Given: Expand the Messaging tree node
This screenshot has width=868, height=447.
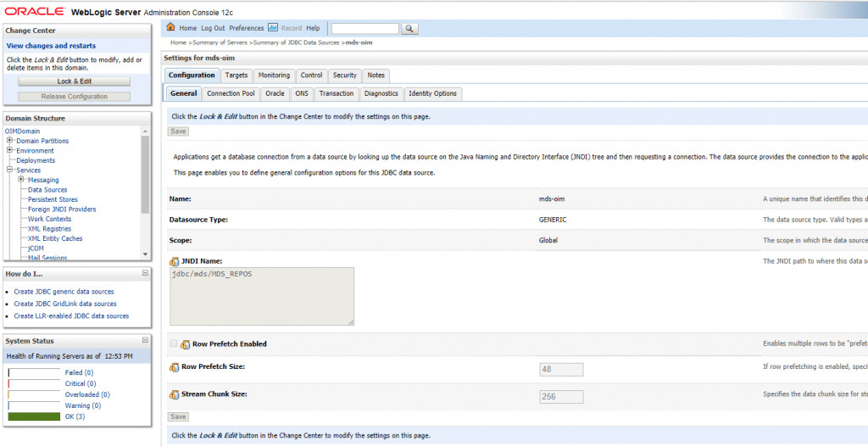Looking at the screenshot, I should pyautogui.click(x=21, y=180).
